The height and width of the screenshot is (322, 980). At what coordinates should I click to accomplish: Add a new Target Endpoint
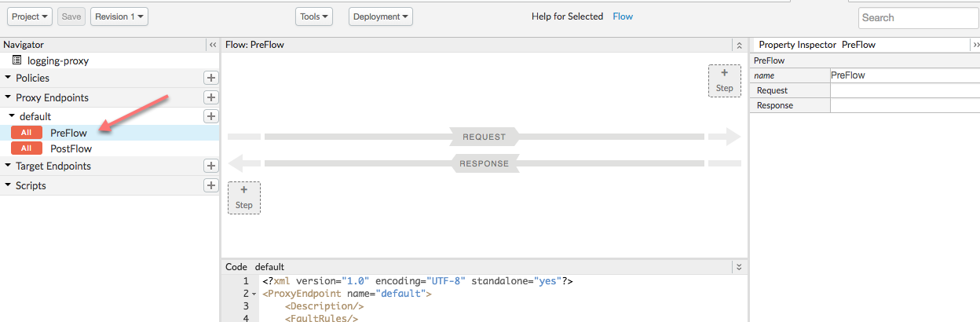pos(210,166)
